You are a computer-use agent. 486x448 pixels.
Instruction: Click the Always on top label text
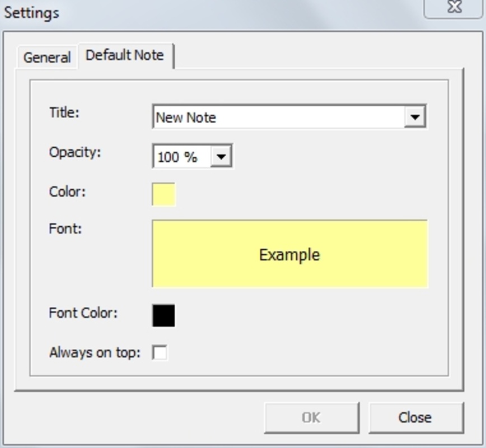[95, 353]
